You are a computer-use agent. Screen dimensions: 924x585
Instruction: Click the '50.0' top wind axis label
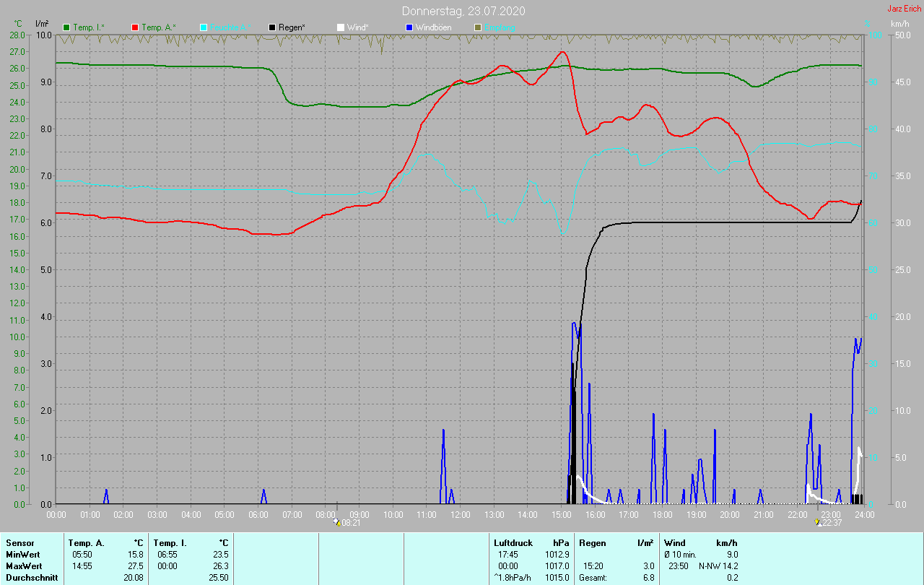902,35
